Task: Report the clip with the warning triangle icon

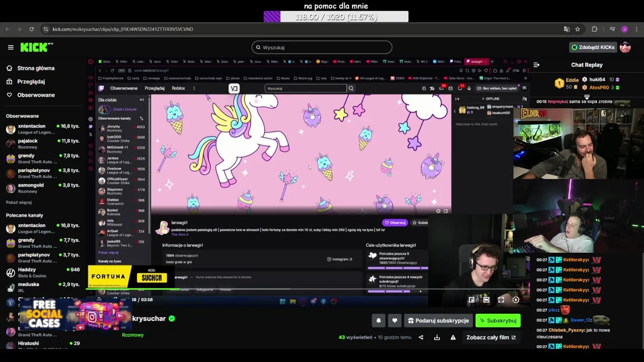Action: 453,337
